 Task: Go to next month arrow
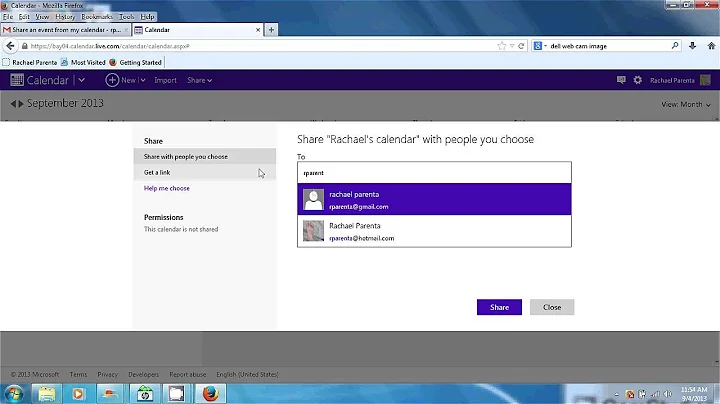pos(21,104)
